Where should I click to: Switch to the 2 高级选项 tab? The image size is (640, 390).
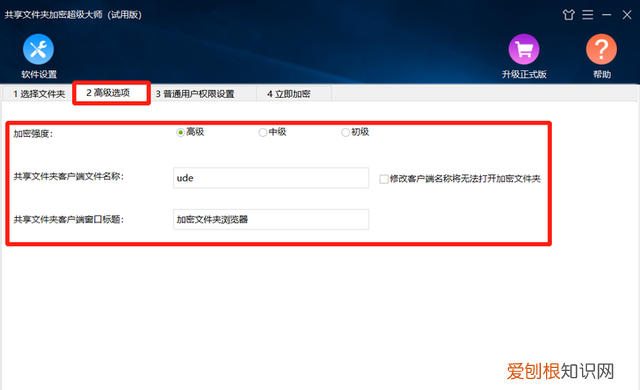point(111,93)
